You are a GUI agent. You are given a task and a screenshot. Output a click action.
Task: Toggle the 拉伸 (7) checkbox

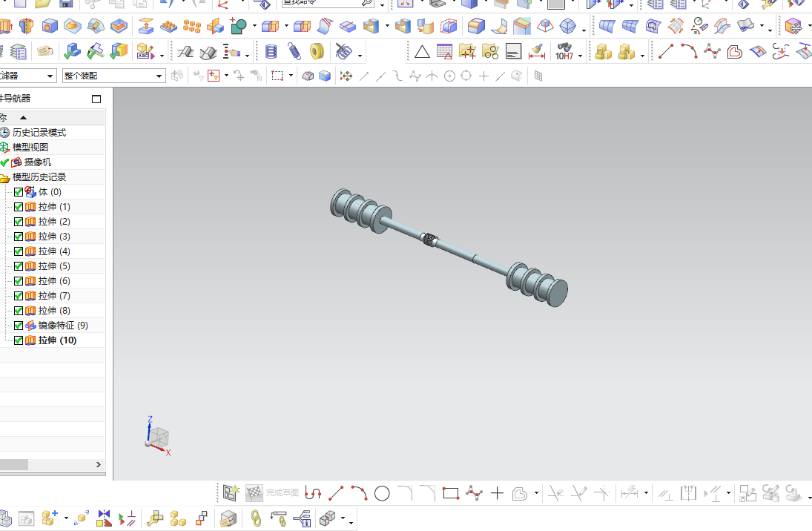click(19, 296)
